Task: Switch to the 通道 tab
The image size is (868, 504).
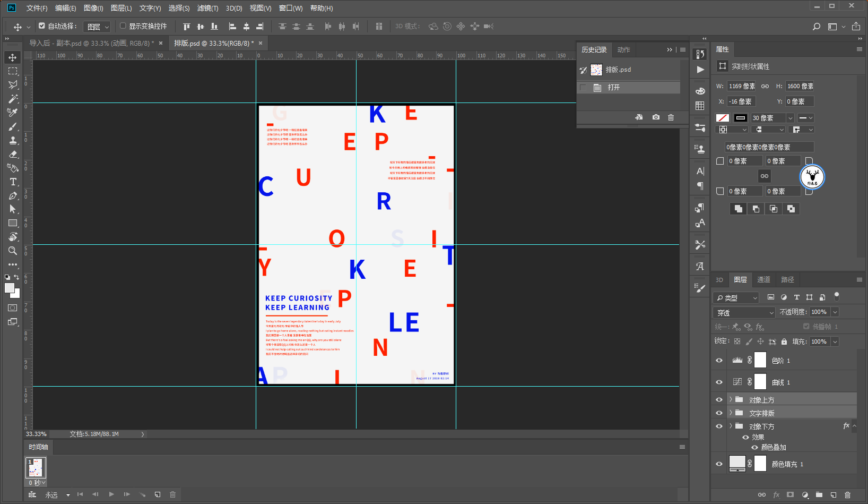Action: [763, 280]
